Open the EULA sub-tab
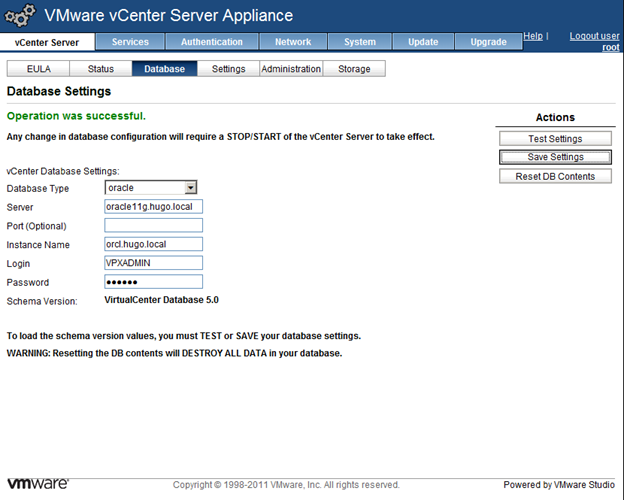 37,69
